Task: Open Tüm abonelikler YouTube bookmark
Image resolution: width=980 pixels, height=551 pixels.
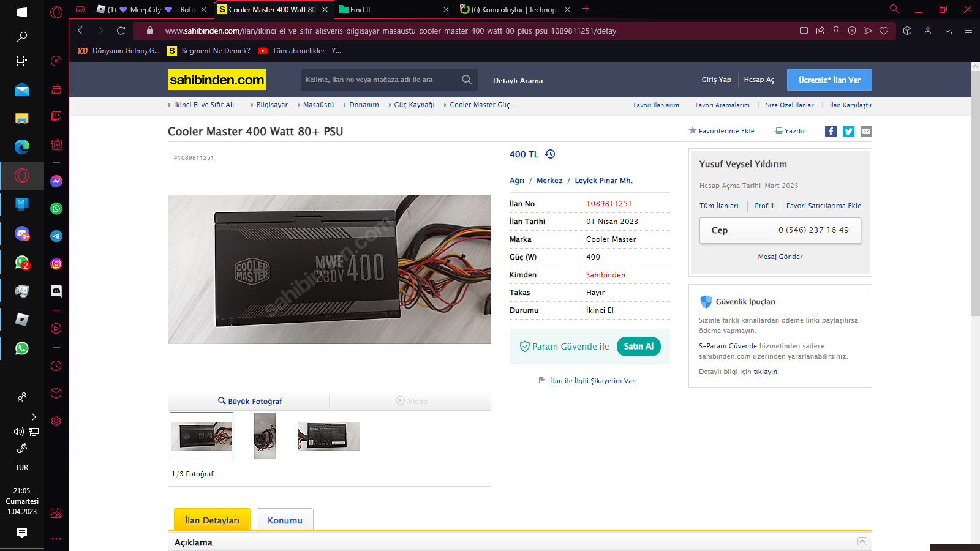Action: (300, 51)
